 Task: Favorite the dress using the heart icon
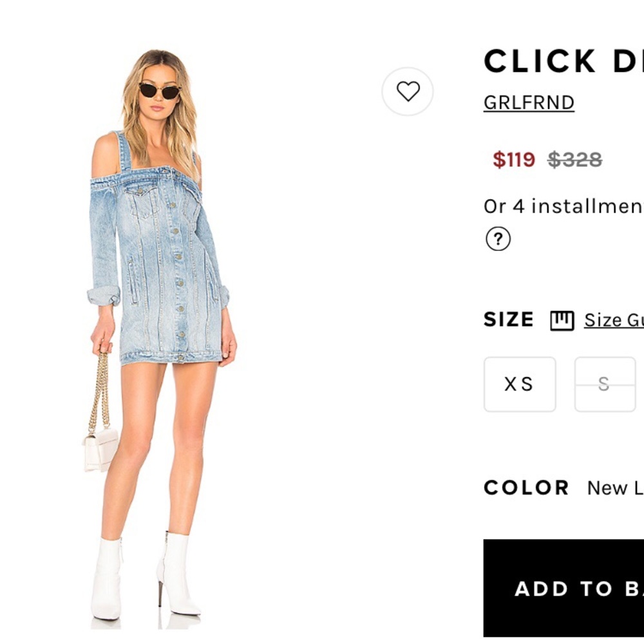coord(408,92)
